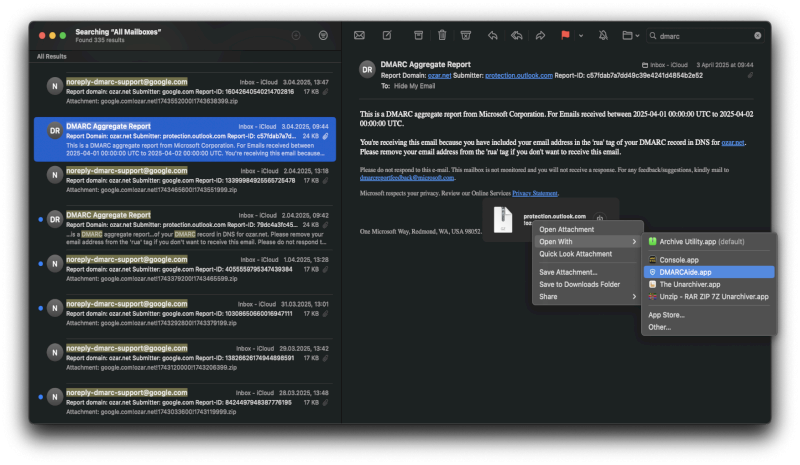Move message to Junk

pyautogui.click(x=466, y=35)
